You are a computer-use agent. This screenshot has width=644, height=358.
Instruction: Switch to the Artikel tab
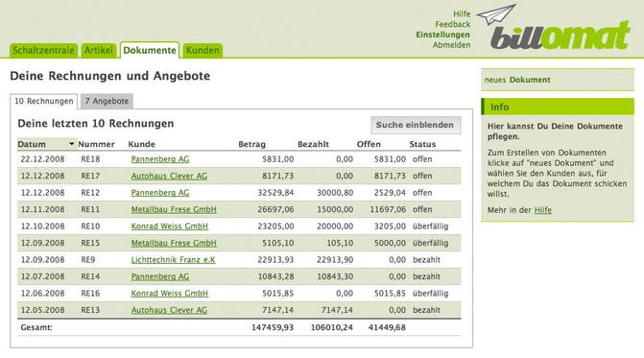99,50
